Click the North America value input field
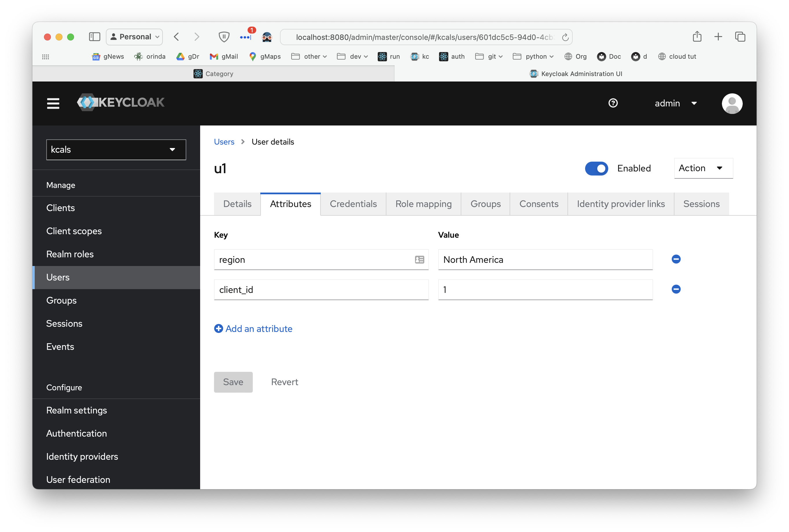 pyautogui.click(x=545, y=260)
